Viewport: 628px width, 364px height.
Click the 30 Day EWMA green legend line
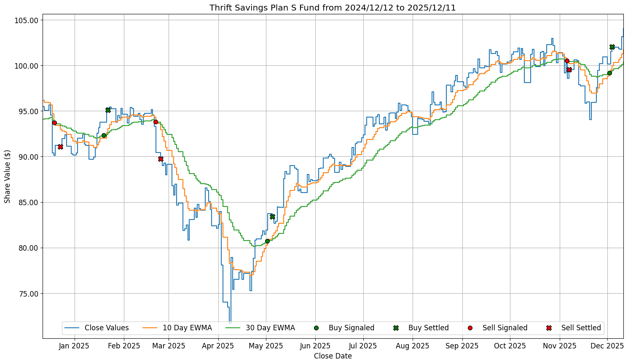233,328
